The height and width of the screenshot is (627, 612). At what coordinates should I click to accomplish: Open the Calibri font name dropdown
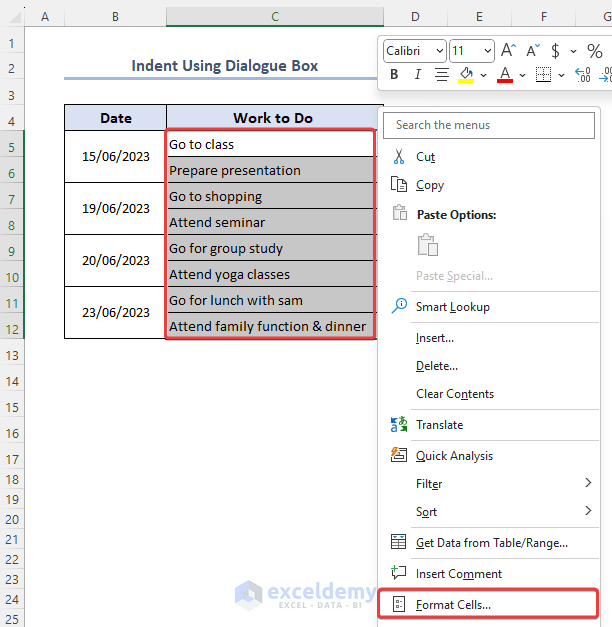(x=415, y=51)
